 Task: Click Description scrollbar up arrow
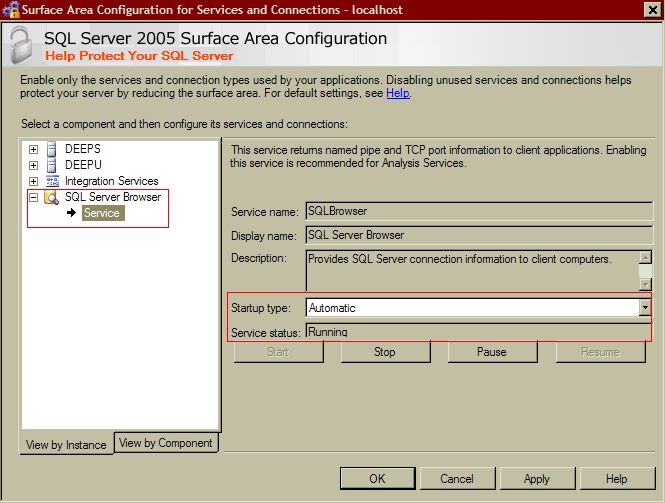click(645, 257)
